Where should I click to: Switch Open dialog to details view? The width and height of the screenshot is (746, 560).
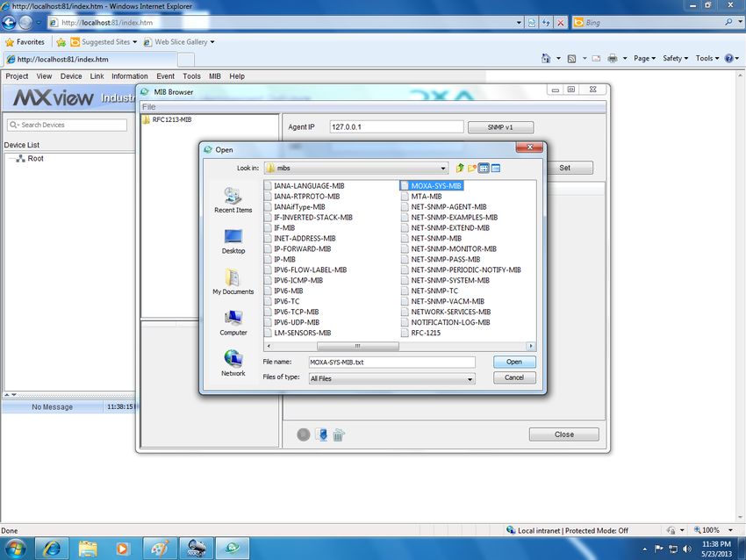[x=496, y=168]
